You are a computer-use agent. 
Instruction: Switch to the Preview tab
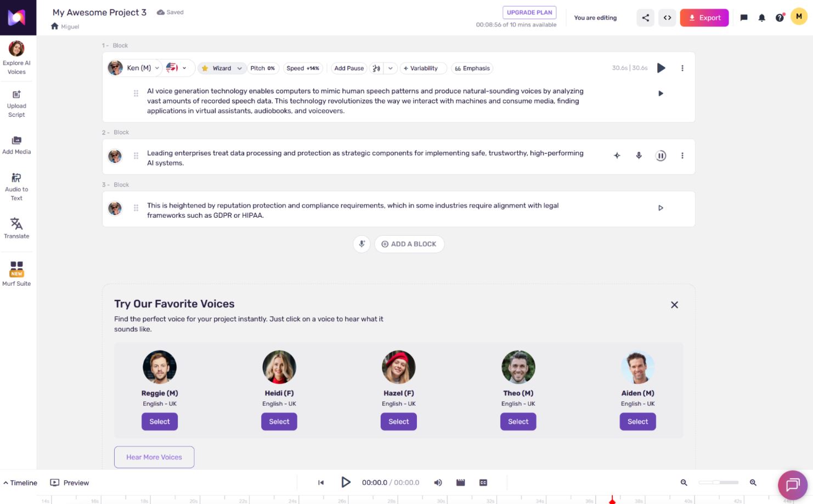[x=70, y=483]
